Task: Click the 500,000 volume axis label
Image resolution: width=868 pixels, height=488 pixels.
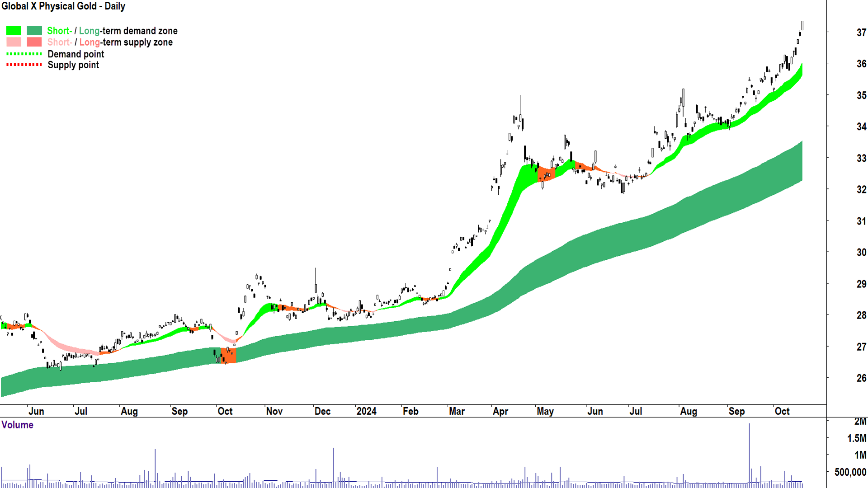Action: click(850, 472)
